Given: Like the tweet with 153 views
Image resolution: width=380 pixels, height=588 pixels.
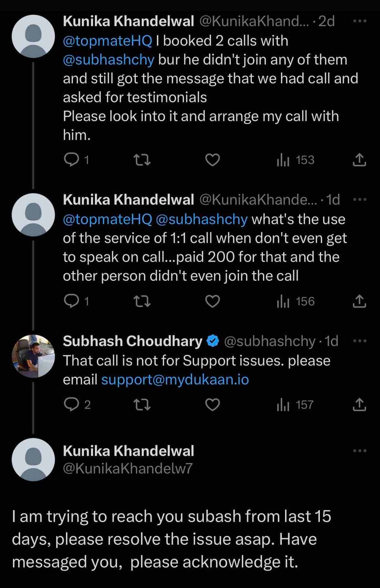Looking at the screenshot, I should [212, 160].
